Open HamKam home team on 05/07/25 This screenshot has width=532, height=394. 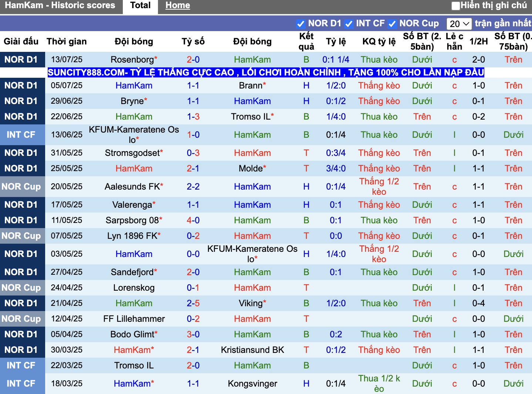tap(134, 86)
